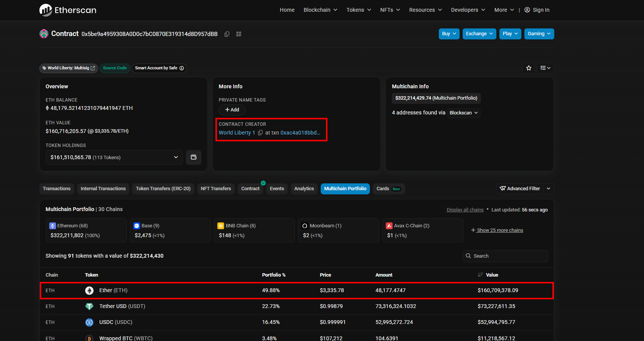Sort by the Value column header
Viewport: 644px width, 341px height.
(492, 275)
